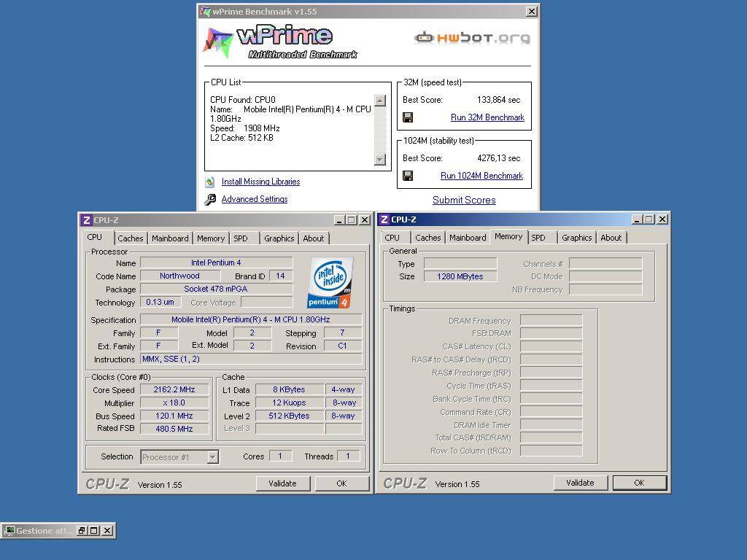Click the 1024M benchmark floppy save icon
747x560 pixels.
[x=408, y=176]
